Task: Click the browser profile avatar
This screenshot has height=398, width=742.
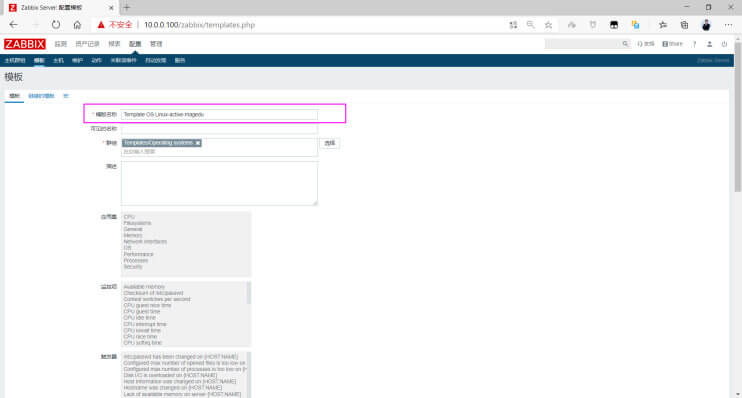Action: point(706,25)
